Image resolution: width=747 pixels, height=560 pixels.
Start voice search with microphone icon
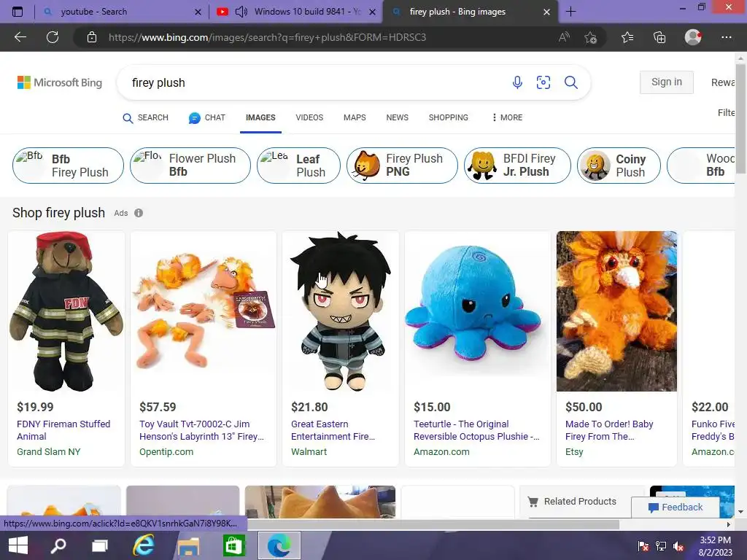tap(517, 82)
